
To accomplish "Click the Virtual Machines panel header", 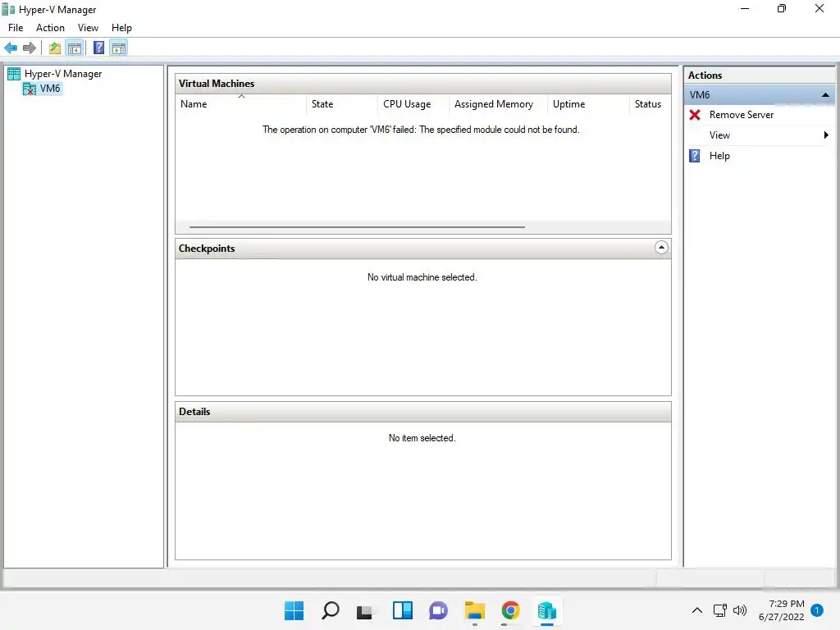I will click(x=422, y=84).
